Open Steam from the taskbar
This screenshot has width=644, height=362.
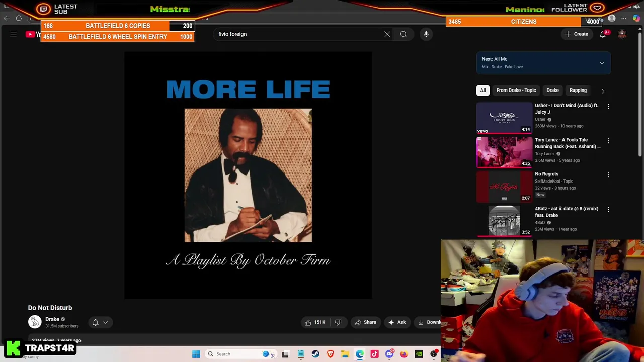click(315, 354)
